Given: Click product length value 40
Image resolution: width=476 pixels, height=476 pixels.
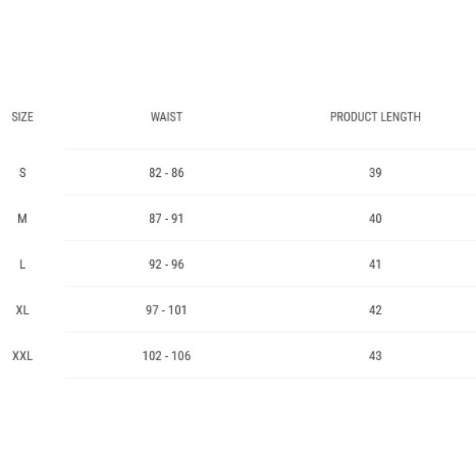Looking at the screenshot, I should (375, 219).
